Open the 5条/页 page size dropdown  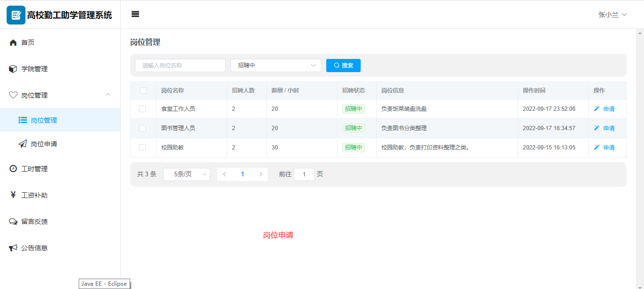tap(187, 174)
